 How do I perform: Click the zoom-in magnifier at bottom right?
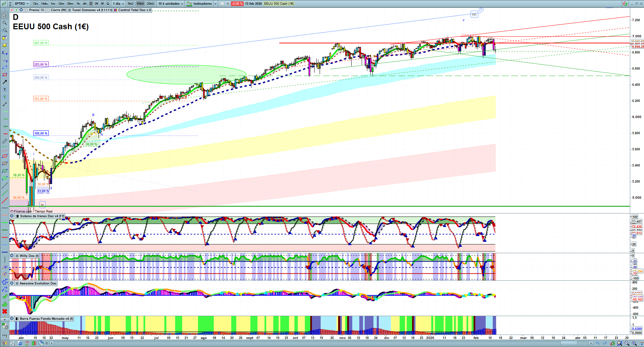[634, 343]
